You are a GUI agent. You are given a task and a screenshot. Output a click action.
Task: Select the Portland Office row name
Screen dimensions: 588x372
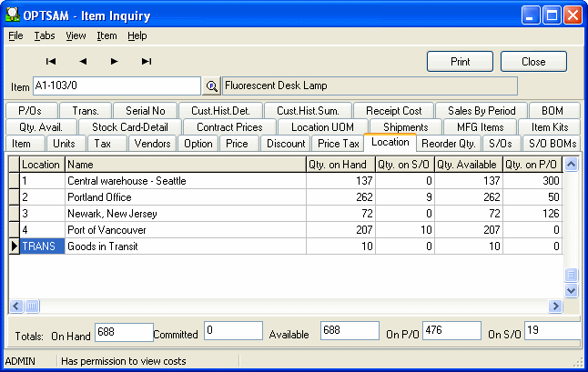pos(98,197)
